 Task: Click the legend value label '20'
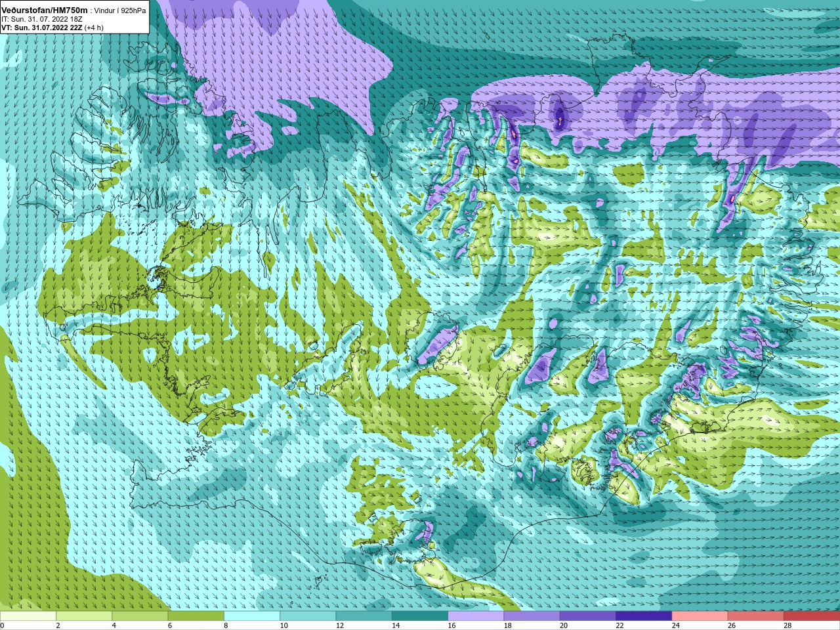coord(564,625)
